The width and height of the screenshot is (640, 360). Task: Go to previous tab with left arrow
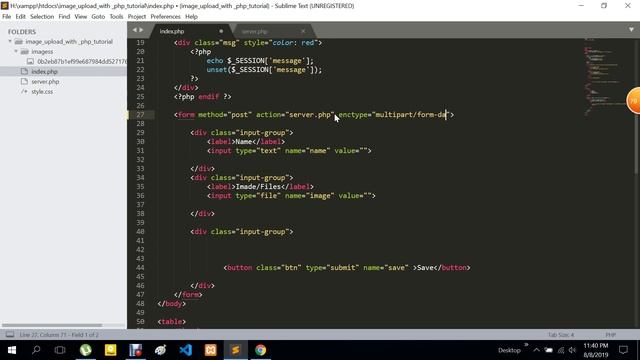coord(134,30)
